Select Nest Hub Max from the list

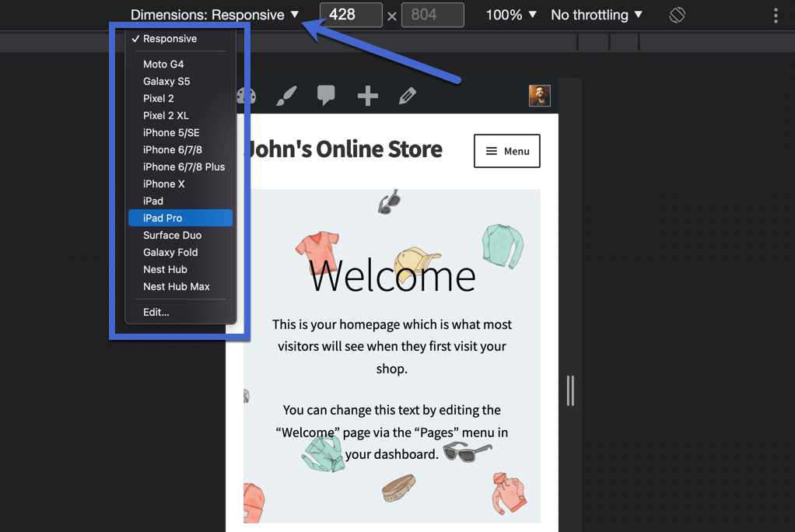click(x=176, y=286)
